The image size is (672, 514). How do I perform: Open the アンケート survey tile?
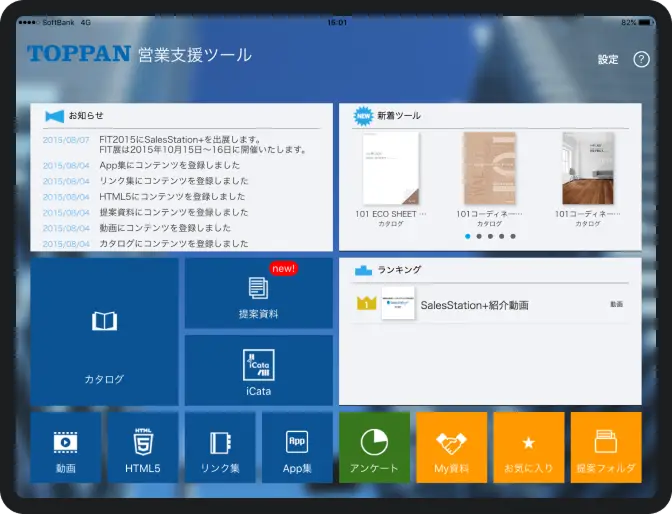[374, 448]
